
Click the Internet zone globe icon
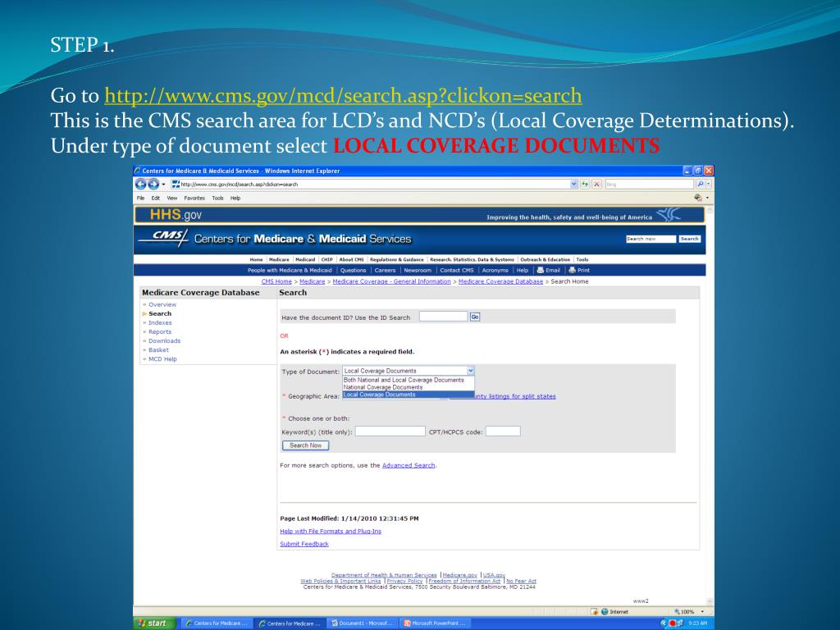coord(605,612)
